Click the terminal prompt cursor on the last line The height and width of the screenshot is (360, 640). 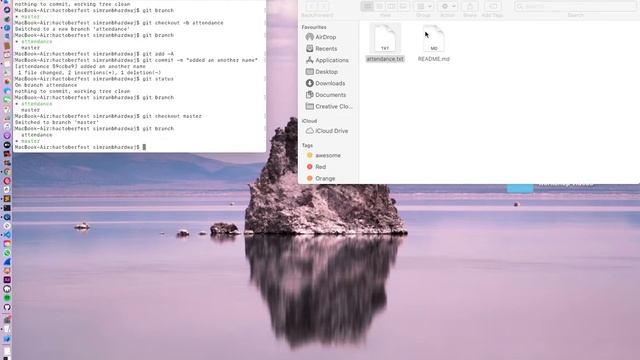[144, 147]
